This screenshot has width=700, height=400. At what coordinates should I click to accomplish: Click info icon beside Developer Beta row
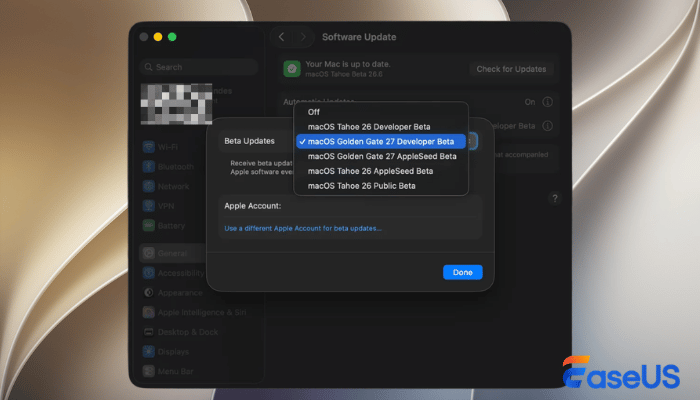547,126
